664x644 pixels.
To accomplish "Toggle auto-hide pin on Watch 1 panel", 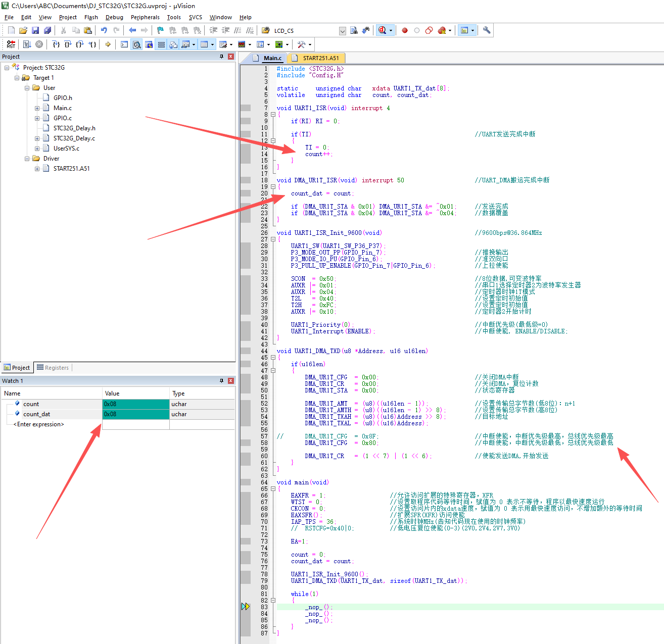I will 221,381.
